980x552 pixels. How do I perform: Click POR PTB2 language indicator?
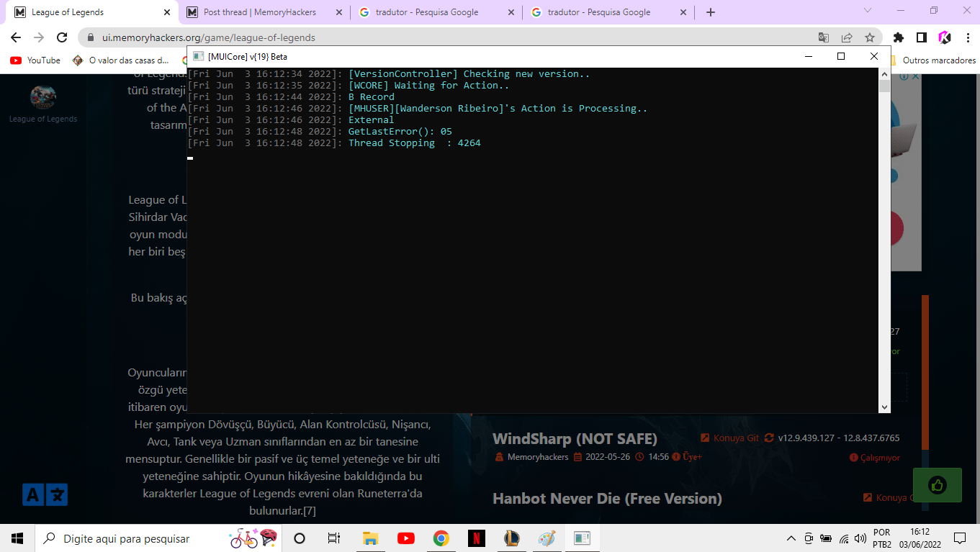tap(882, 538)
